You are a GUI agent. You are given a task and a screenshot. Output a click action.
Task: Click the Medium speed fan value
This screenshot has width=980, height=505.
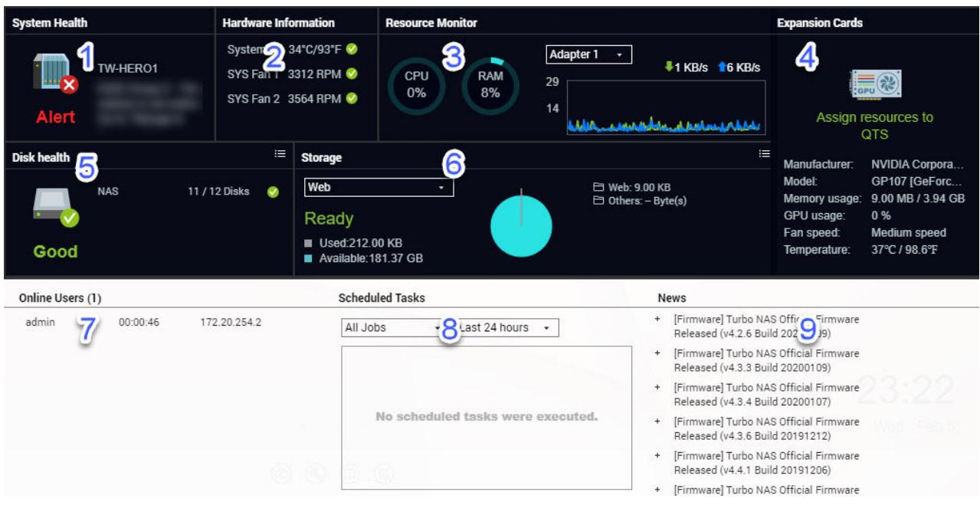point(909,233)
